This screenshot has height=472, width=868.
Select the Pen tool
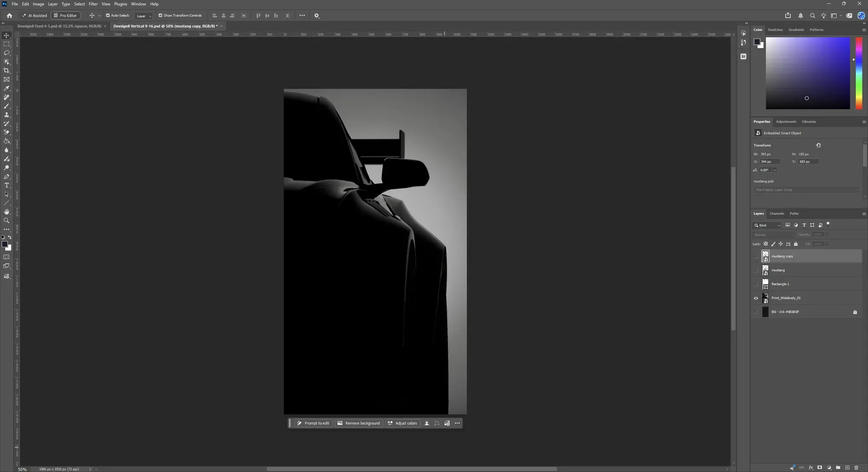coord(7,177)
